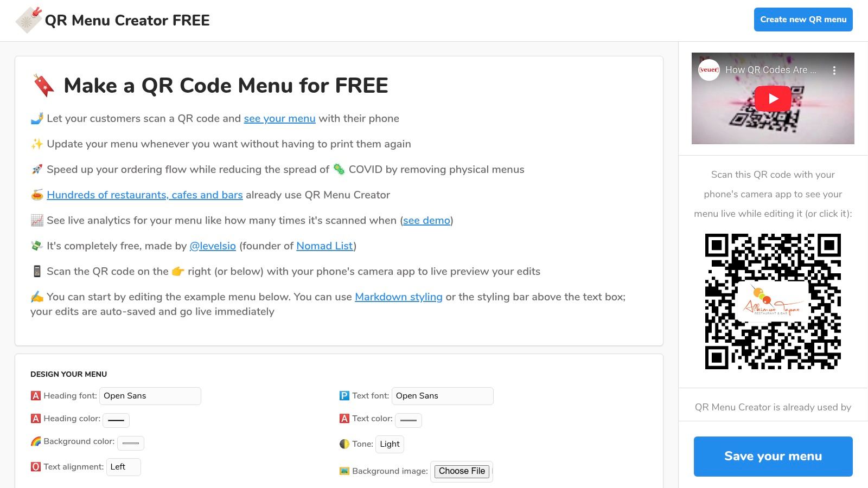
Task: Open the Heading font dropdown
Action: click(x=150, y=396)
